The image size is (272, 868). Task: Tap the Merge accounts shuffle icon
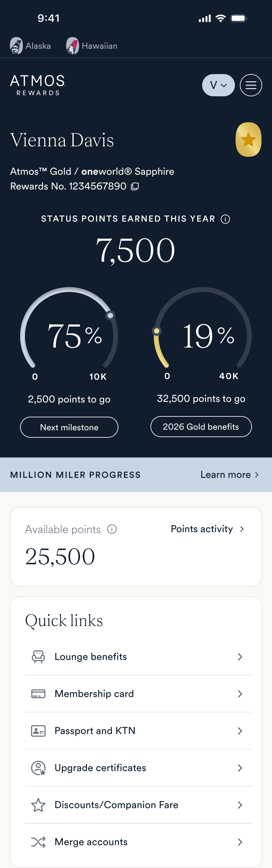(x=38, y=842)
